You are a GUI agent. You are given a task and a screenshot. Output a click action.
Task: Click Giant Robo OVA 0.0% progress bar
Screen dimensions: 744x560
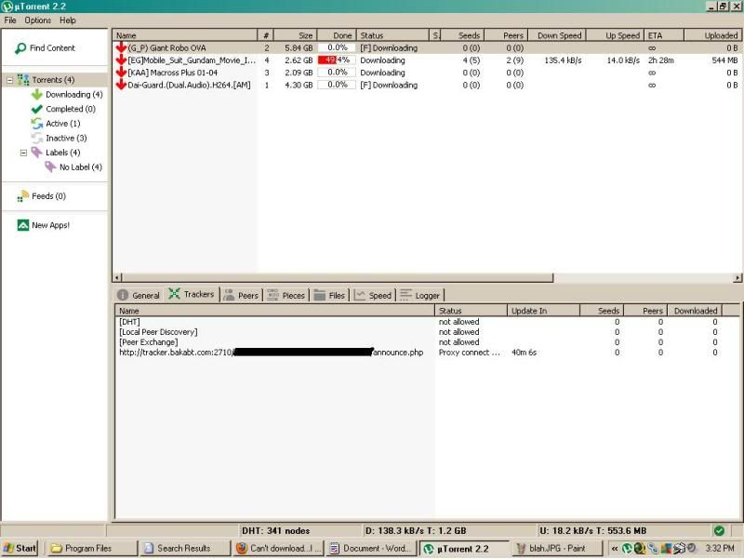pyautogui.click(x=337, y=48)
